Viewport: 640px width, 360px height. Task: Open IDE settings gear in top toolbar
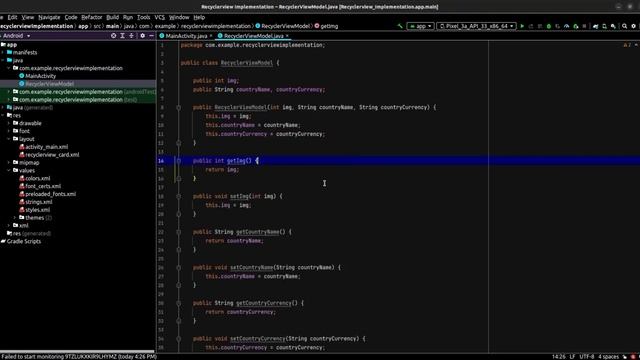pos(633,26)
